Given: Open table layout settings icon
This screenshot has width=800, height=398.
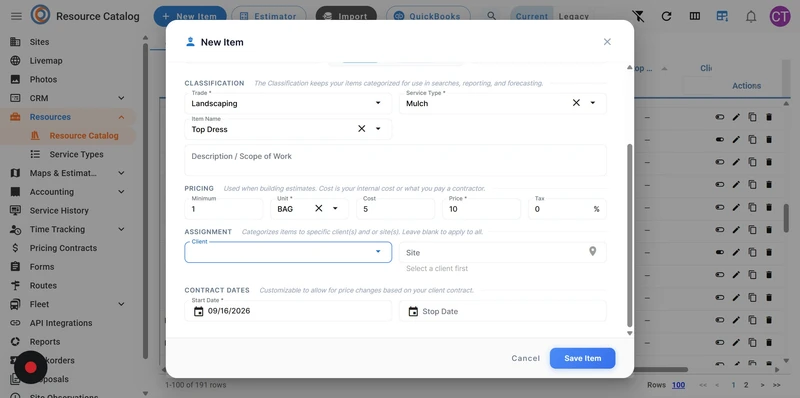Looking at the screenshot, I should point(722,16).
